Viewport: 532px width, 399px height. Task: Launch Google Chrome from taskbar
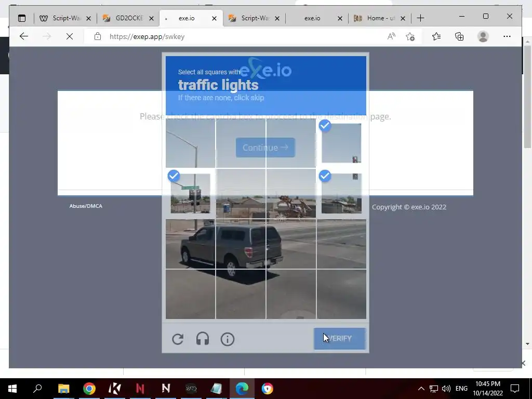[89, 389]
